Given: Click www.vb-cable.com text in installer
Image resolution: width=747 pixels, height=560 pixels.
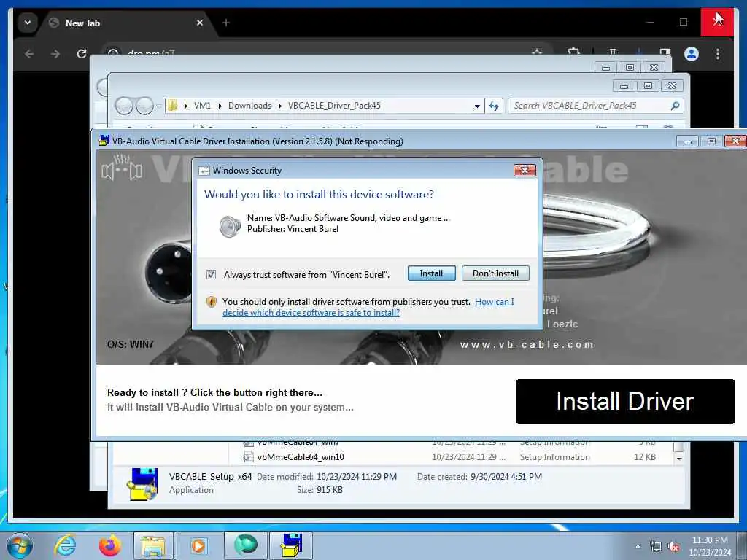Looking at the screenshot, I should pyautogui.click(x=527, y=344).
